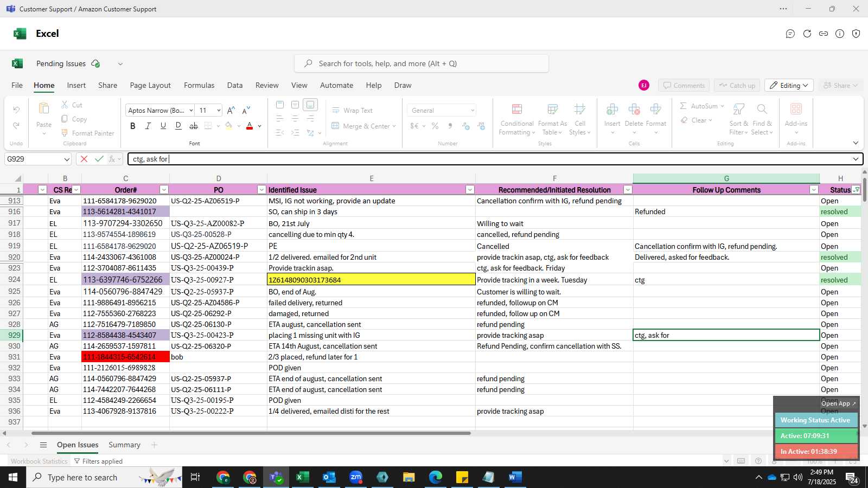The height and width of the screenshot is (488, 868).
Task: Apply Strikethrough formatting
Action: 194,126
